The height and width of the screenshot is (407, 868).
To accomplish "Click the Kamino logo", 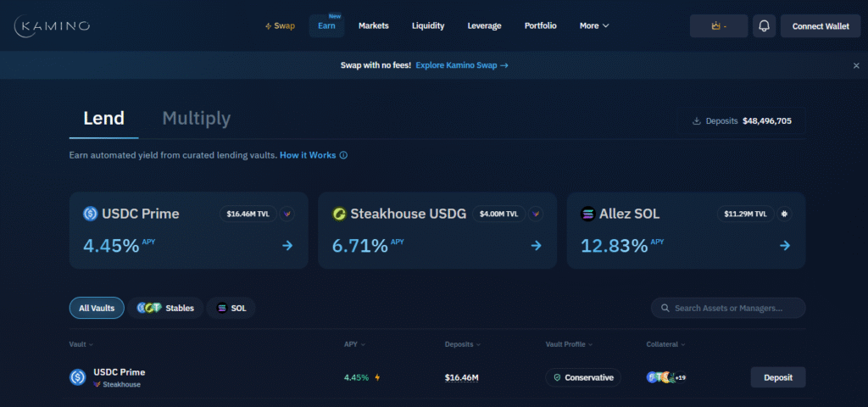I will pyautogui.click(x=53, y=26).
